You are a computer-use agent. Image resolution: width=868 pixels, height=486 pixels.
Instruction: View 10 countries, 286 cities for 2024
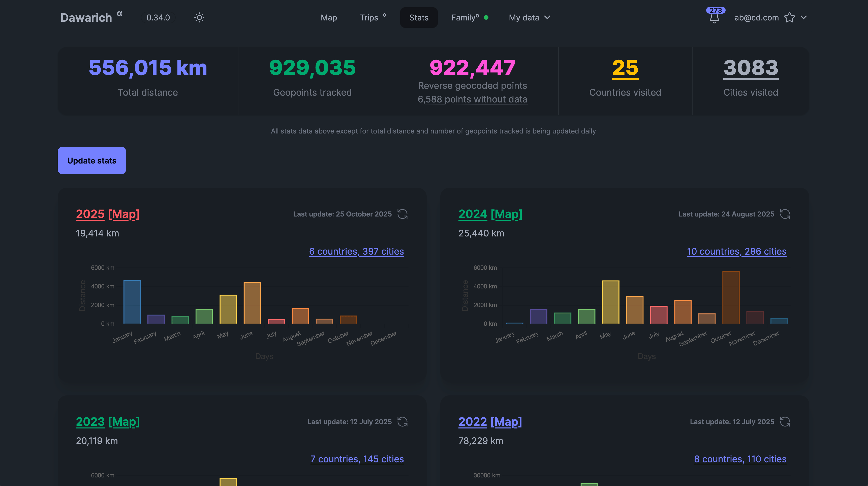737,251
